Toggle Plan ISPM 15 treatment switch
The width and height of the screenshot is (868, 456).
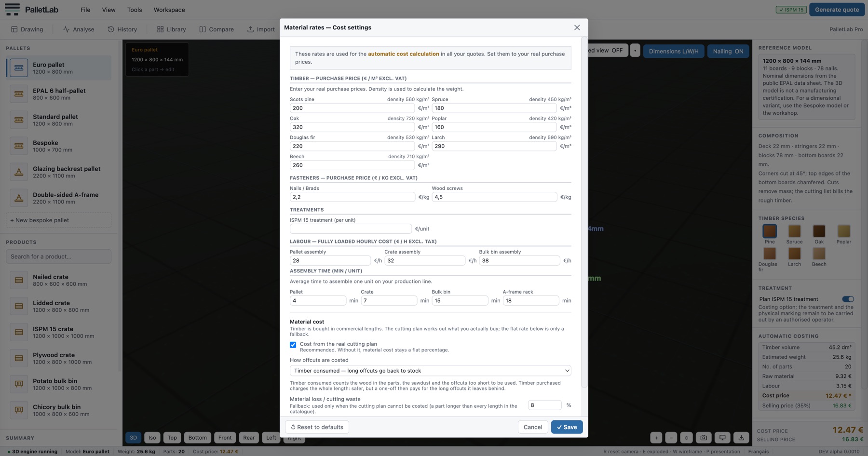(848, 299)
